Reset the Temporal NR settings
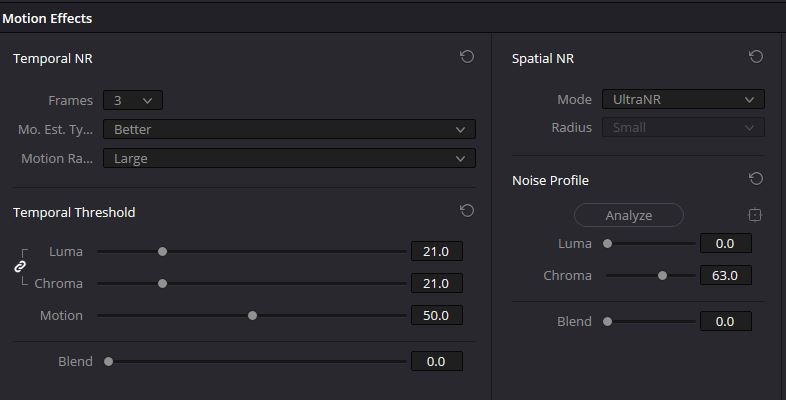This screenshot has width=786, height=400. tap(467, 57)
